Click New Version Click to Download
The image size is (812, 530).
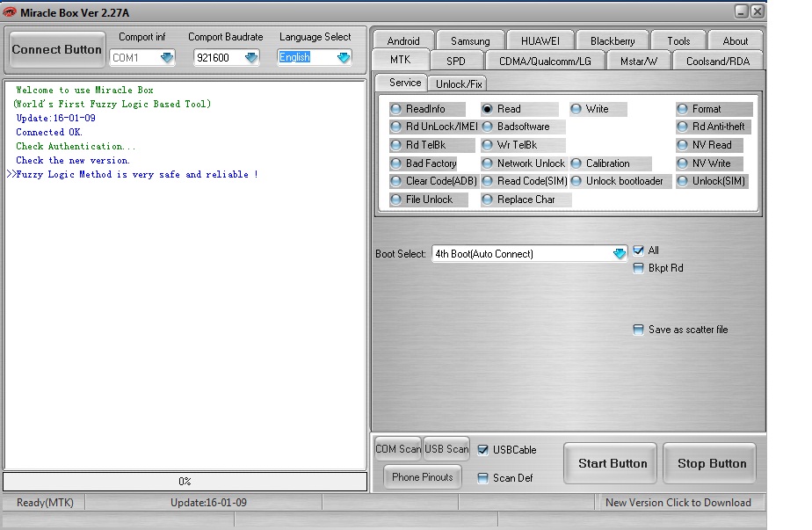pos(678,503)
